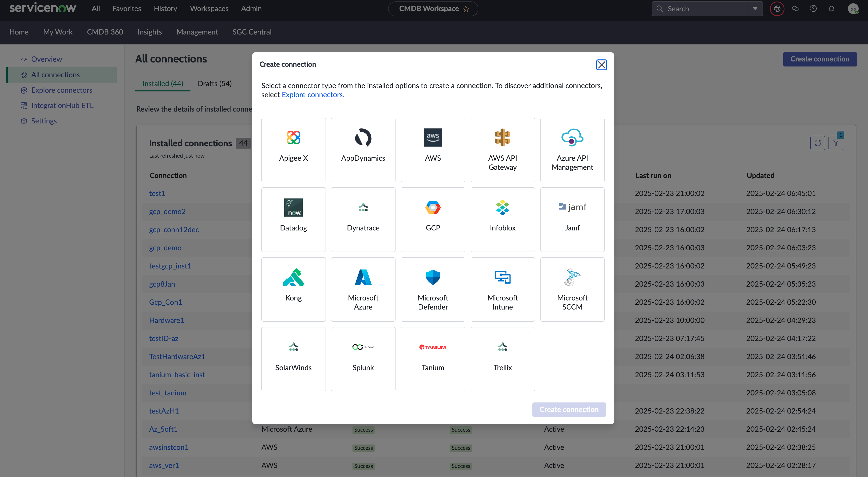The image size is (868, 477).
Task: Click into the global Search field
Action: coord(700,9)
